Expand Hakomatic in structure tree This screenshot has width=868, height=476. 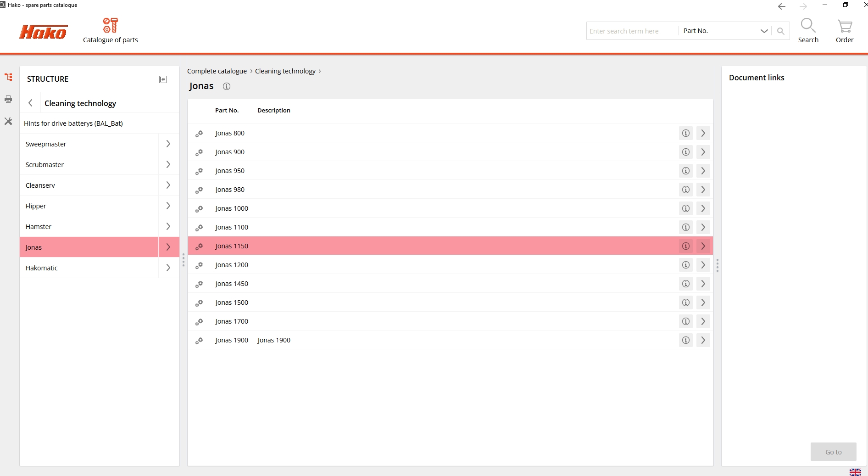tap(168, 268)
